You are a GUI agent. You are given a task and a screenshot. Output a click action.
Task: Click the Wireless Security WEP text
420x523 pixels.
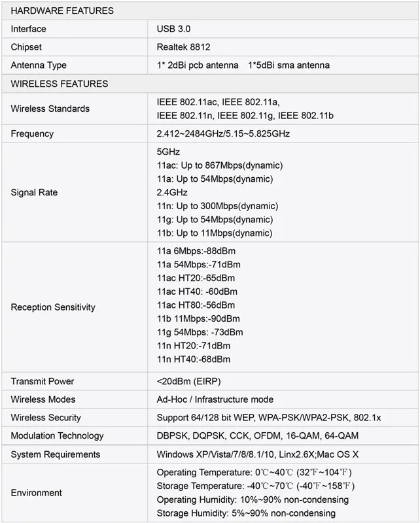269,418
